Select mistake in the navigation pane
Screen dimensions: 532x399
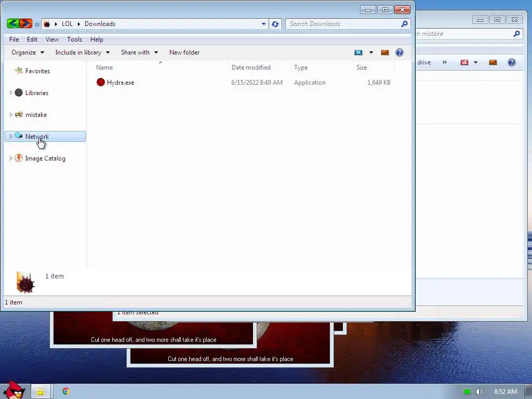coord(36,115)
